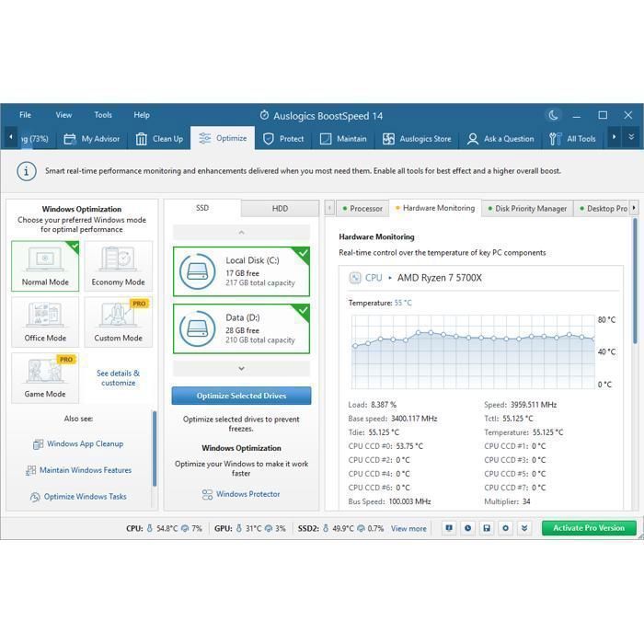Click the Optimize sliders icon
Screen dimensions: 644x644
pyautogui.click(x=204, y=138)
